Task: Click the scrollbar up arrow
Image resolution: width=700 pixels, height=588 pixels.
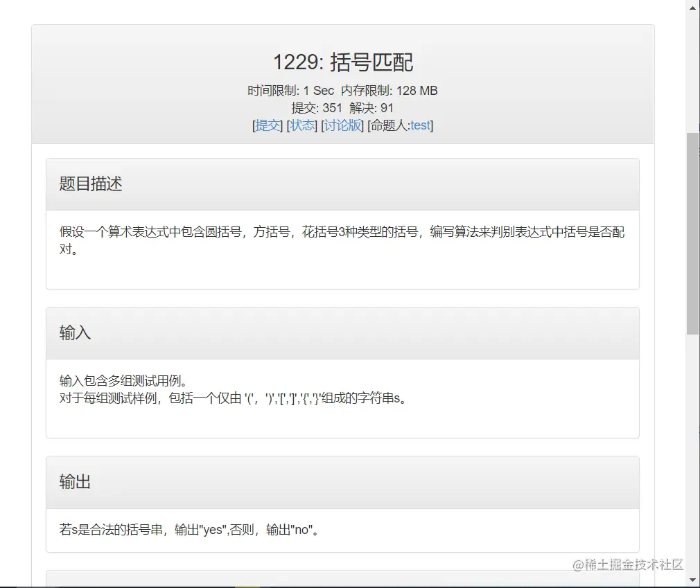Action: [x=693, y=8]
